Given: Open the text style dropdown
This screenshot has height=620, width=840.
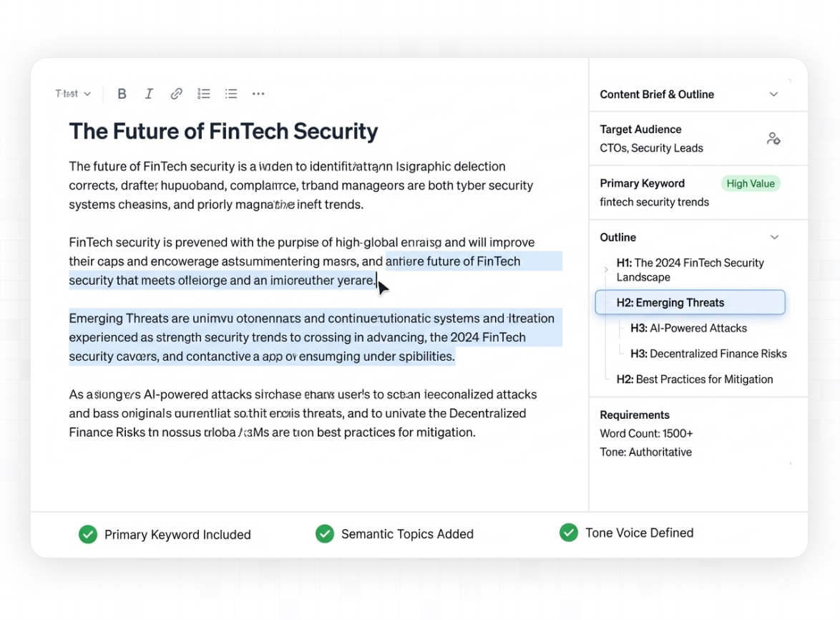Looking at the screenshot, I should 73,94.
